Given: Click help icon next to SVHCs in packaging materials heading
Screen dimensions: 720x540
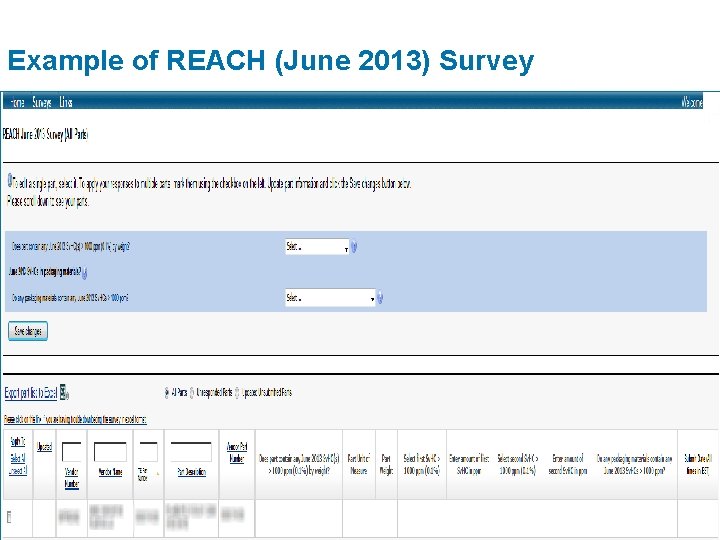Looking at the screenshot, I should coord(85,273).
